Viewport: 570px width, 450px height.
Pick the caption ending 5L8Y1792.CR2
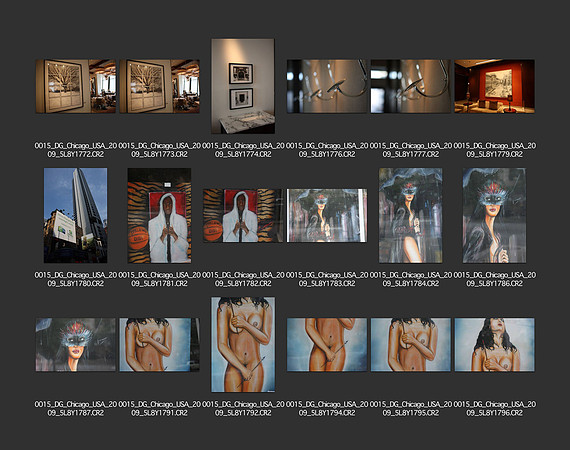pos(243,409)
